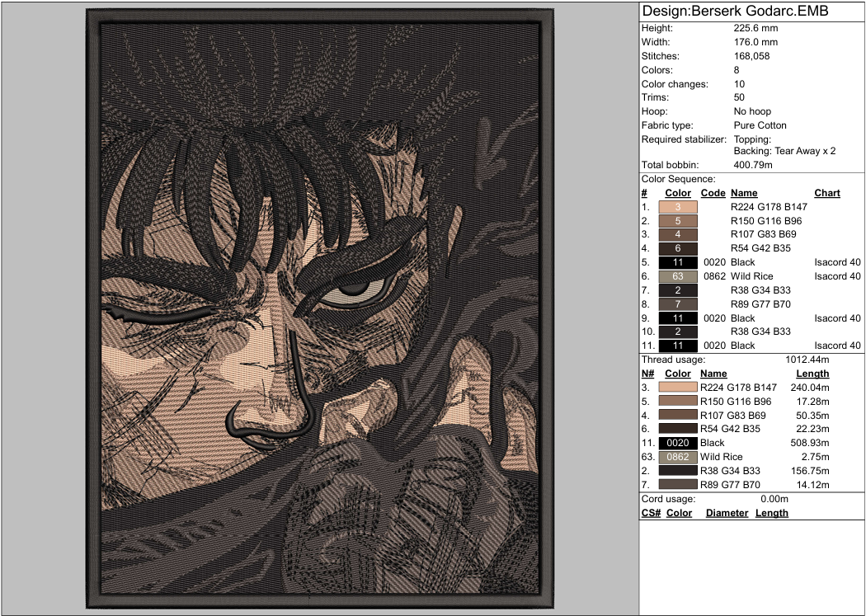Image resolution: width=866 pixels, height=616 pixels.
Task: Click the Hoop value No hoop
Action: coord(752,111)
